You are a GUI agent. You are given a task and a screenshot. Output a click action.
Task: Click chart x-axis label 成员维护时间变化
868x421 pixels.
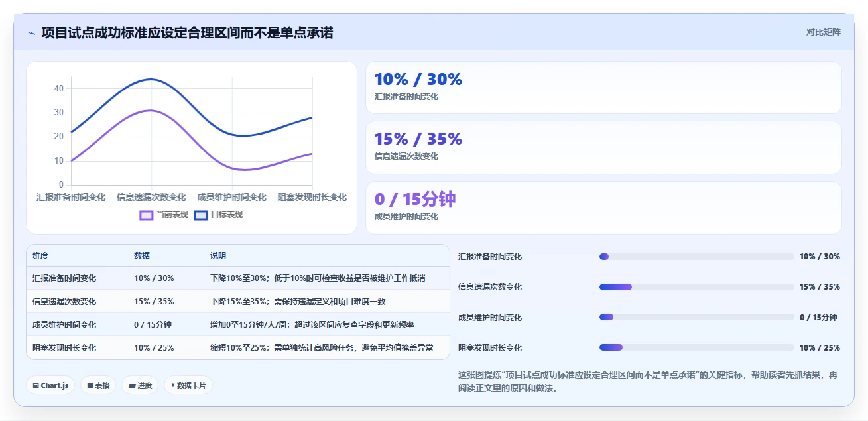pos(231,197)
